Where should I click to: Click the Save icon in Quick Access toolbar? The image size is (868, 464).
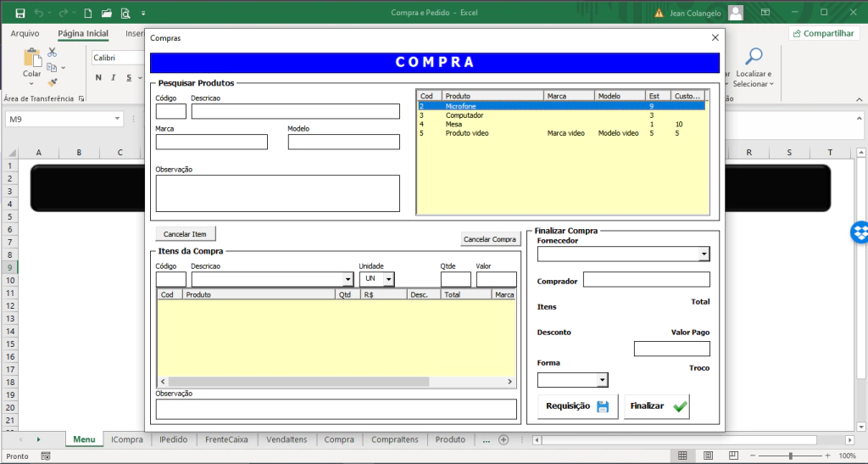(x=20, y=13)
